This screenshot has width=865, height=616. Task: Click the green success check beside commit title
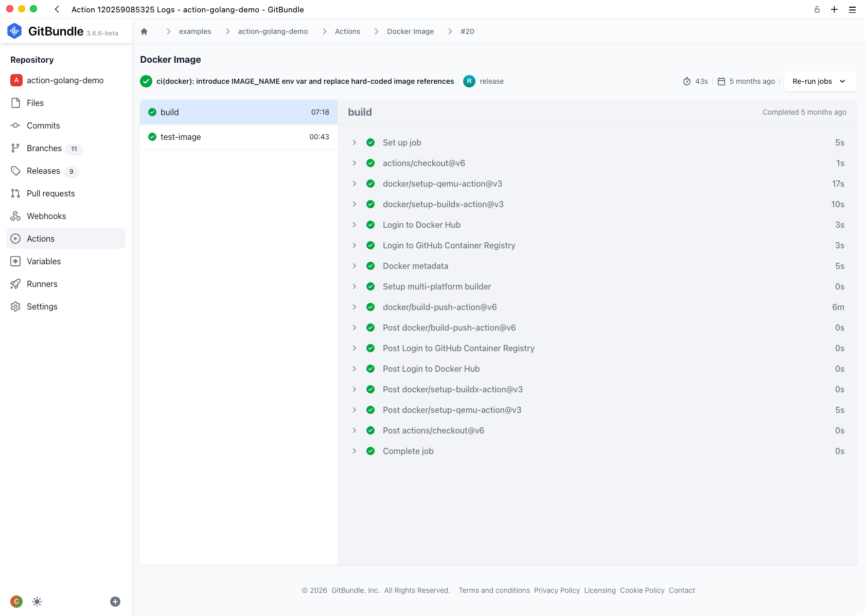tap(146, 81)
